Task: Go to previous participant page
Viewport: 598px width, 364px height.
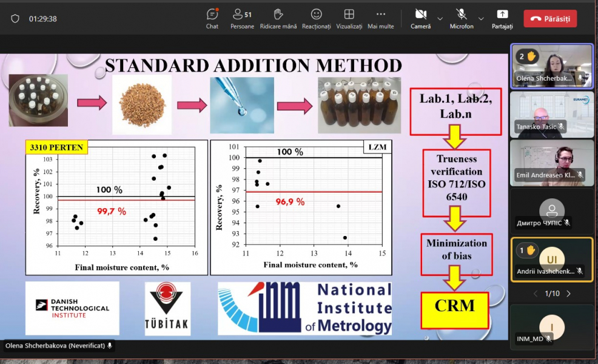Action: click(536, 294)
